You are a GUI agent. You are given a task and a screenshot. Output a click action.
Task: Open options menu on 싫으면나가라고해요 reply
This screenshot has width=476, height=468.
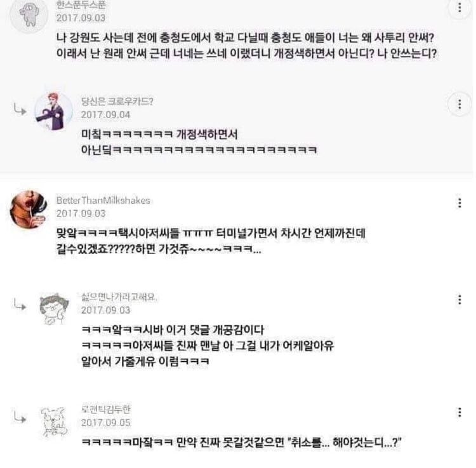(460, 300)
